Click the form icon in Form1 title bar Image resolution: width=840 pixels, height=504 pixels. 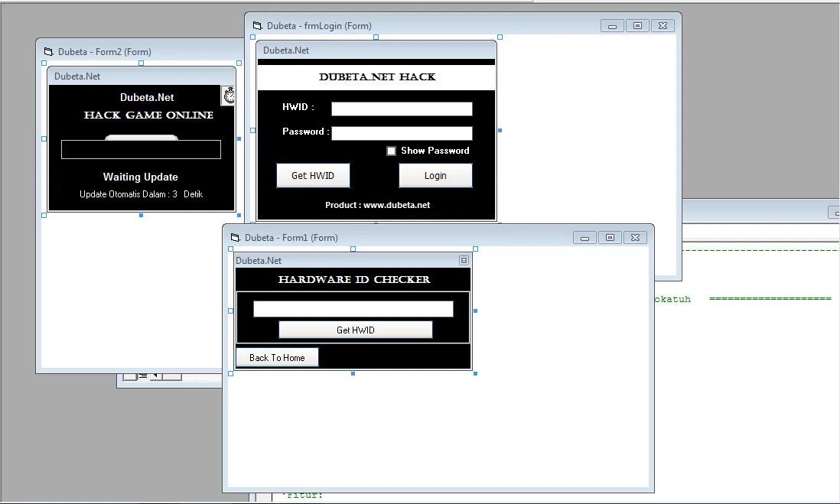tap(235, 238)
